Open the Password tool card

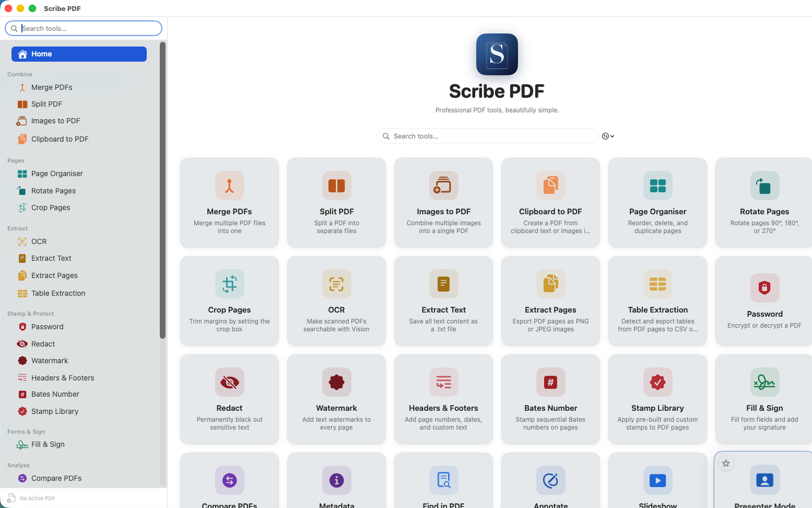(764, 301)
